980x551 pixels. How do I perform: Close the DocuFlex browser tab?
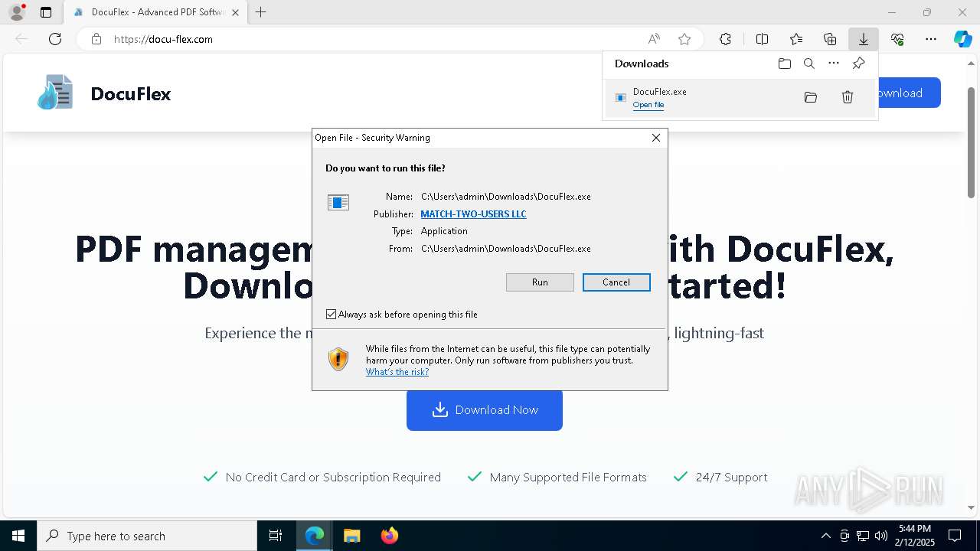click(x=235, y=12)
